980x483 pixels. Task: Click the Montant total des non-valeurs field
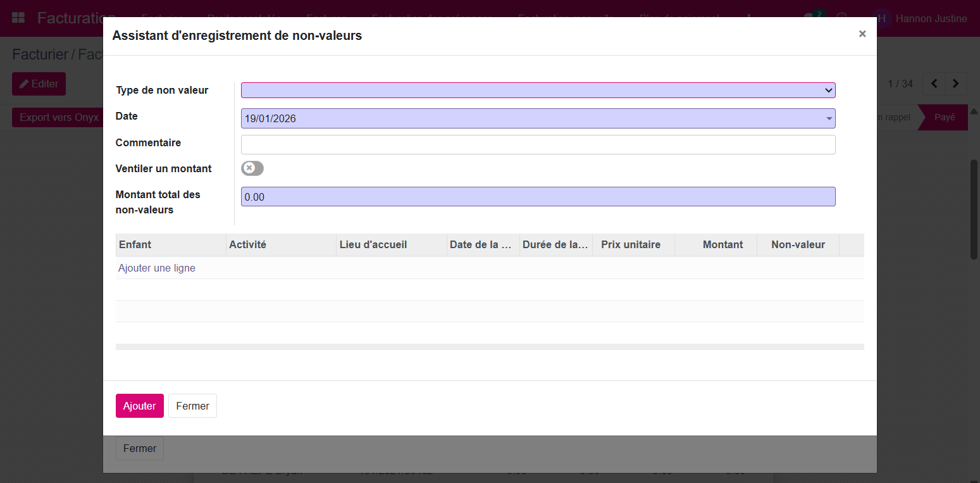pos(538,197)
